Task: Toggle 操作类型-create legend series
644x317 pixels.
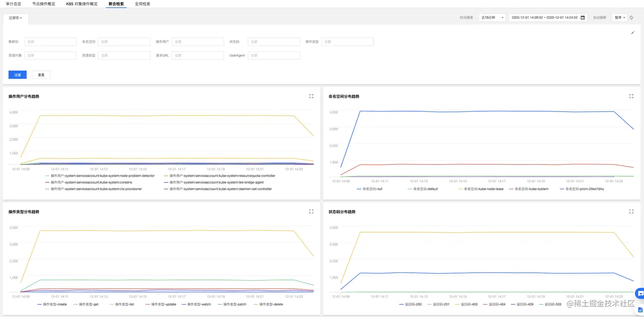Action: 52,304
